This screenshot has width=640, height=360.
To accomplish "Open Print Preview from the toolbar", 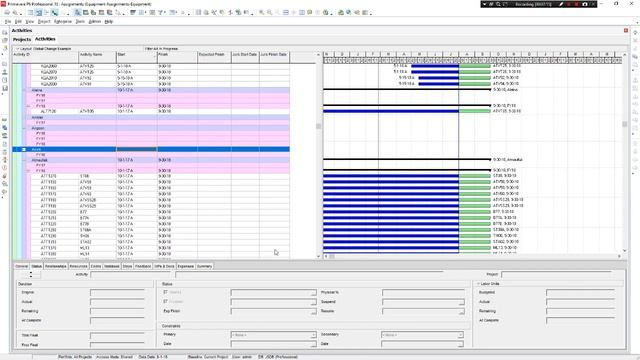I will tap(15, 13).
